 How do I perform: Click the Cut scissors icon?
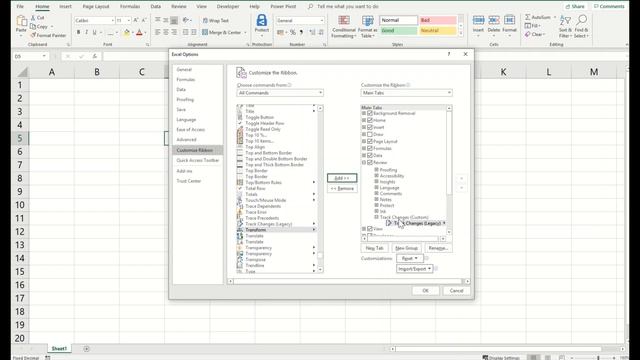click(x=33, y=18)
